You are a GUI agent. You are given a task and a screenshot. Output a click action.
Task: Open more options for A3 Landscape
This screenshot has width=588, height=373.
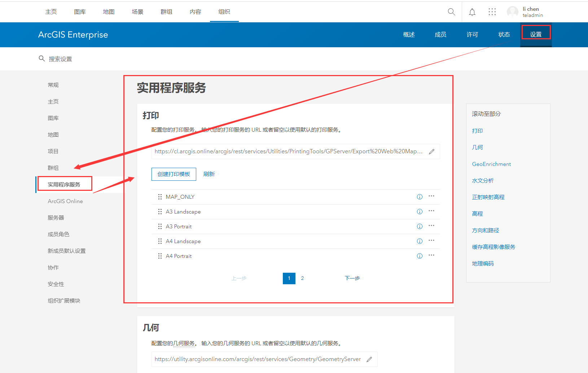[431, 211]
